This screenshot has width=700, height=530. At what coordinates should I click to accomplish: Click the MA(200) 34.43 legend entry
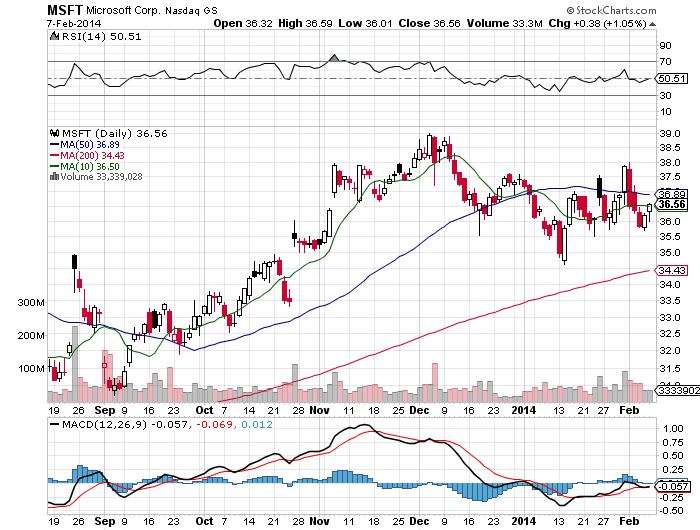click(x=87, y=155)
